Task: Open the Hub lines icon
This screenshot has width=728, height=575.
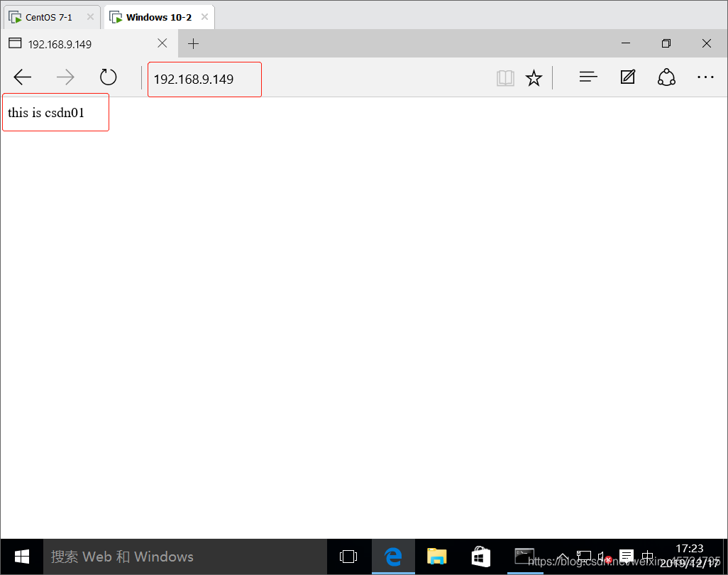Action: (x=588, y=77)
